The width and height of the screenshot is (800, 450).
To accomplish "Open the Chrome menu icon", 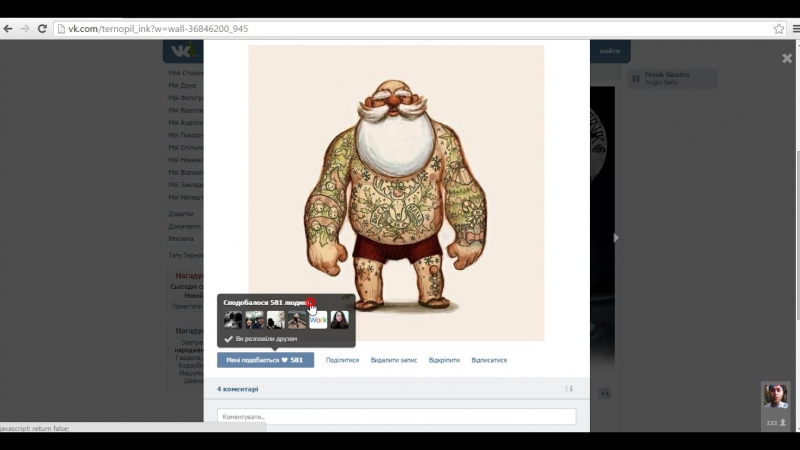I will click(x=795, y=29).
